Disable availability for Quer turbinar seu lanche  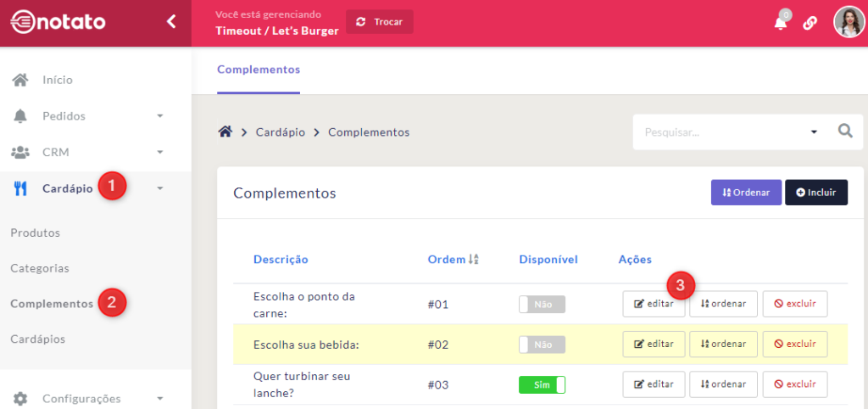coord(542,384)
